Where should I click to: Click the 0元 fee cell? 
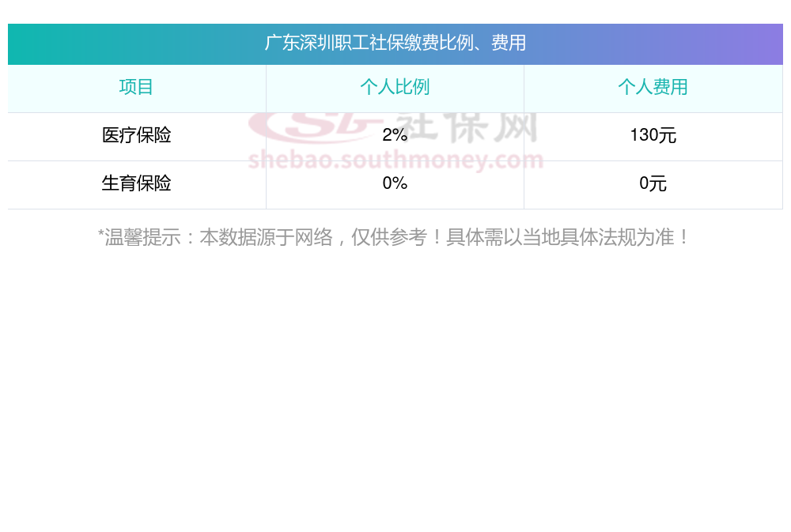(x=653, y=183)
